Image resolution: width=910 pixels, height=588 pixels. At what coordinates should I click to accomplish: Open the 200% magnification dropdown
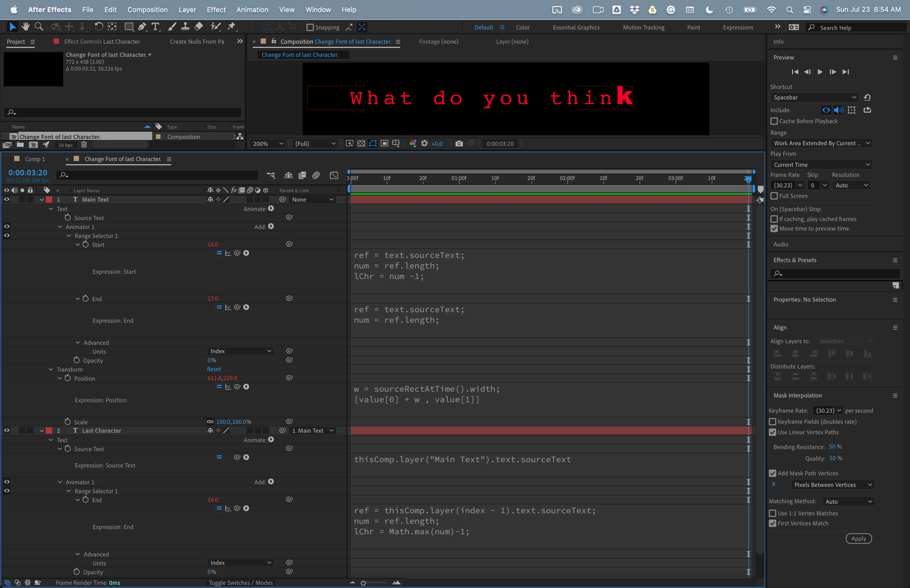tap(268, 143)
